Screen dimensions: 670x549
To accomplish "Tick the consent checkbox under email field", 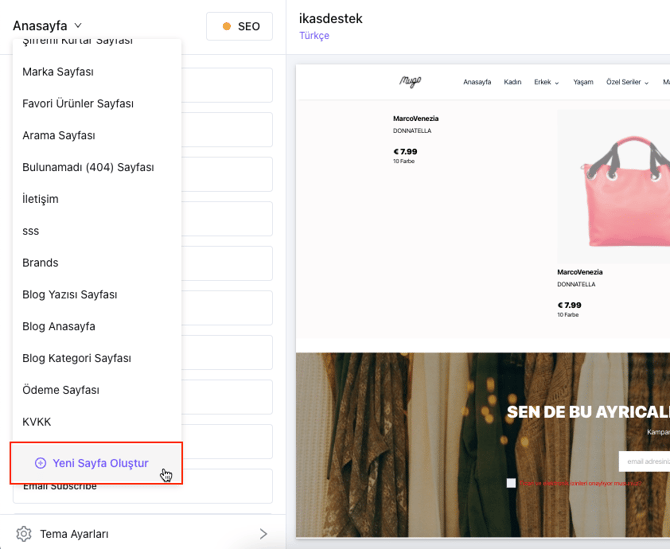I will 512,483.
